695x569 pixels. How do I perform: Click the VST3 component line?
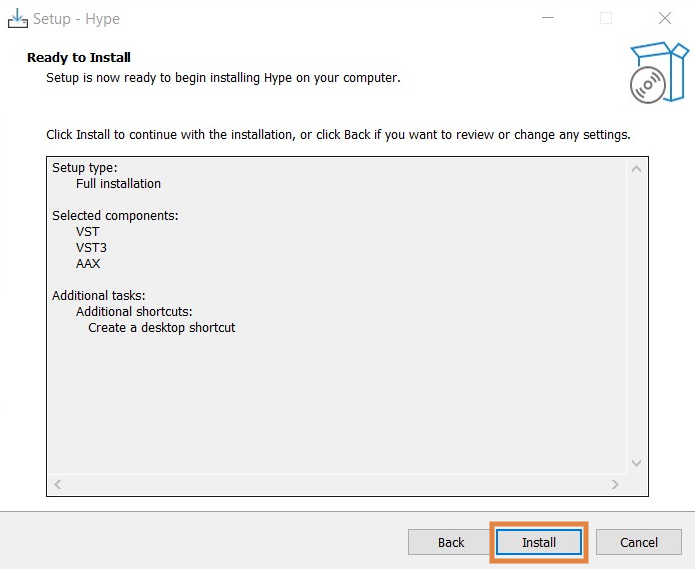click(x=91, y=248)
